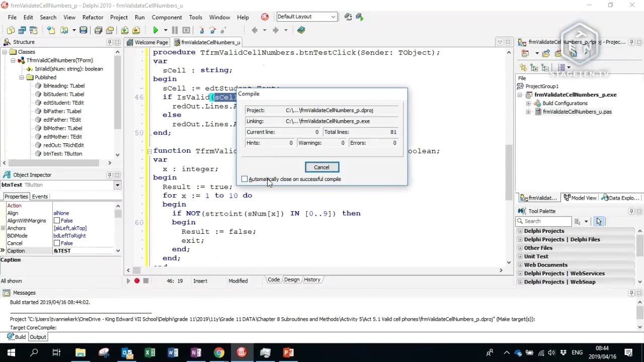
Task: Open Excel from the Windows taskbar
Action: tap(150, 352)
